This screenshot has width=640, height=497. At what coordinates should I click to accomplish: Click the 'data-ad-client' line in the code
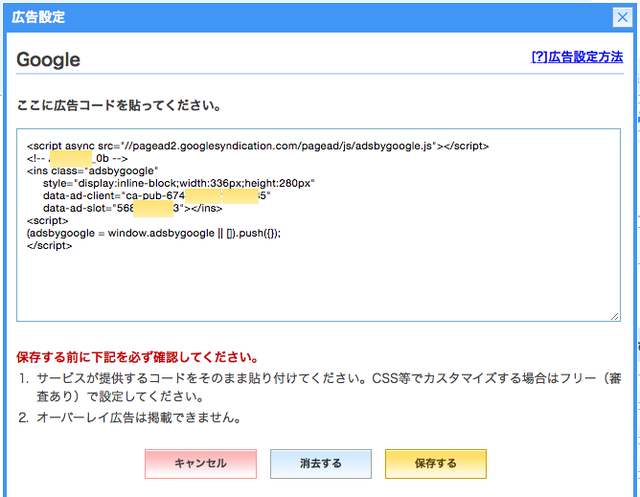pyautogui.click(x=157, y=196)
